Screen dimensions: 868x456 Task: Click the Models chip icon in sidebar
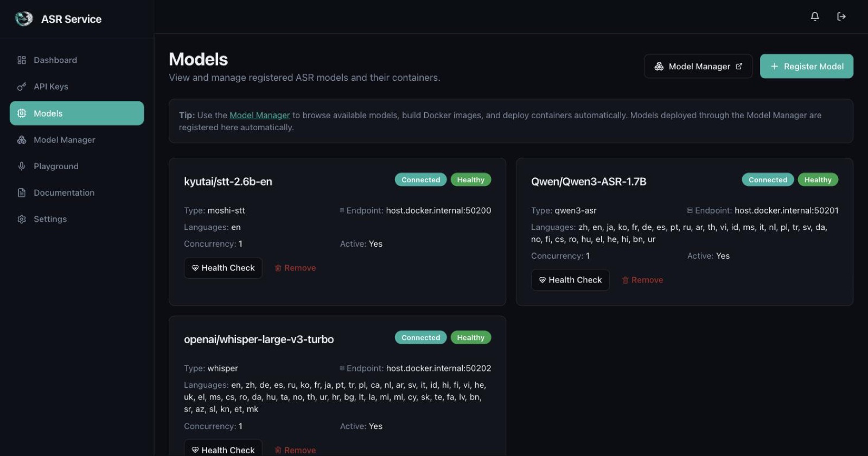pyautogui.click(x=22, y=113)
